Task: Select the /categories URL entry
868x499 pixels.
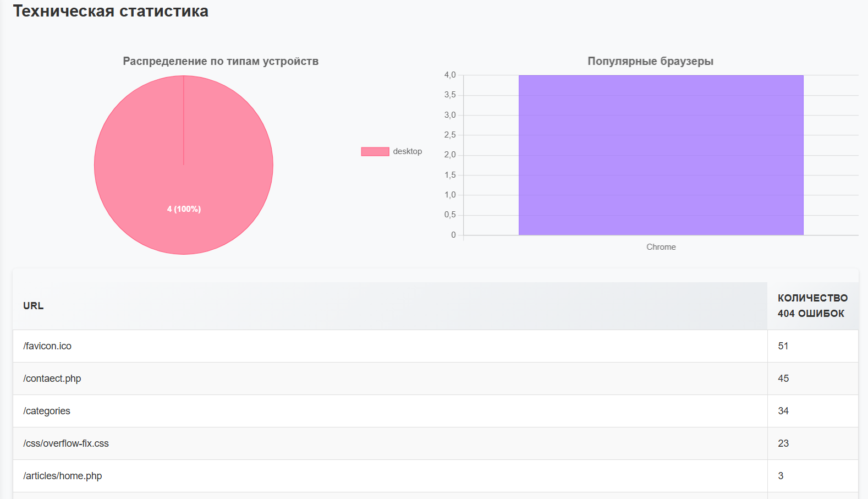Action: click(x=47, y=411)
